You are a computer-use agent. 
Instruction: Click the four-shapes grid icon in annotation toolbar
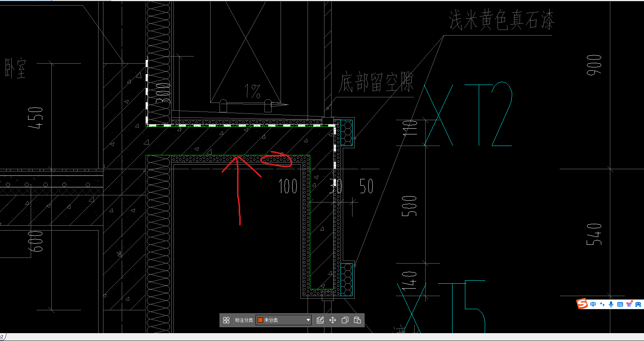(226, 320)
